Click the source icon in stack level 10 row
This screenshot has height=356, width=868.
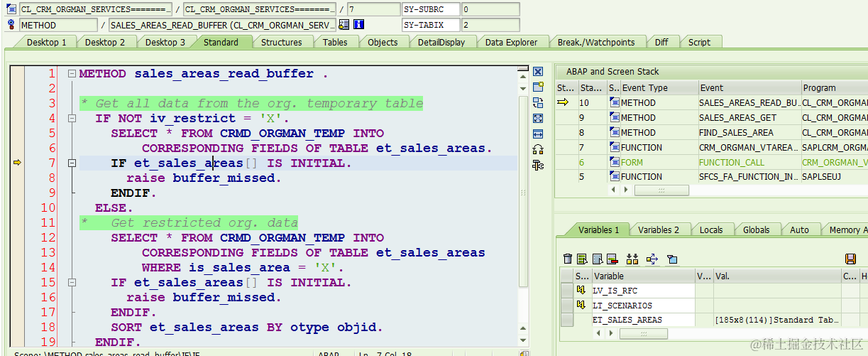(614, 103)
